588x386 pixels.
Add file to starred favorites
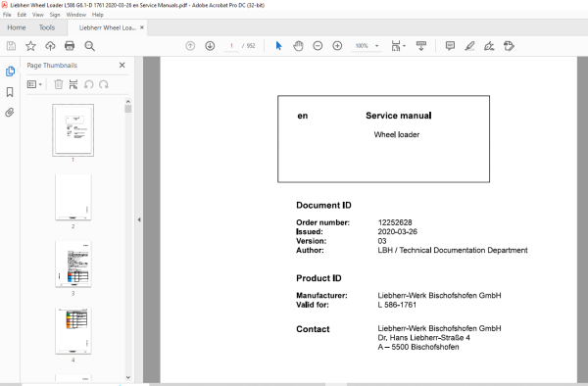click(30, 46)
